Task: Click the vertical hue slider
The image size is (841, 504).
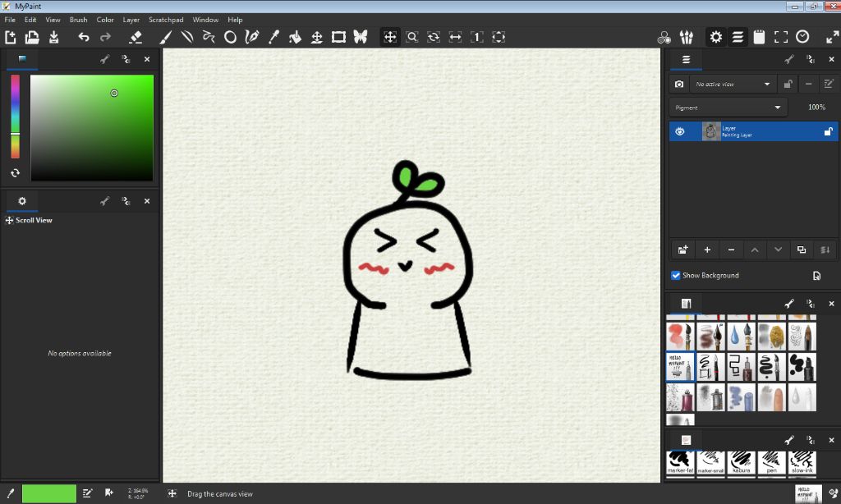Action: (15, 117)
